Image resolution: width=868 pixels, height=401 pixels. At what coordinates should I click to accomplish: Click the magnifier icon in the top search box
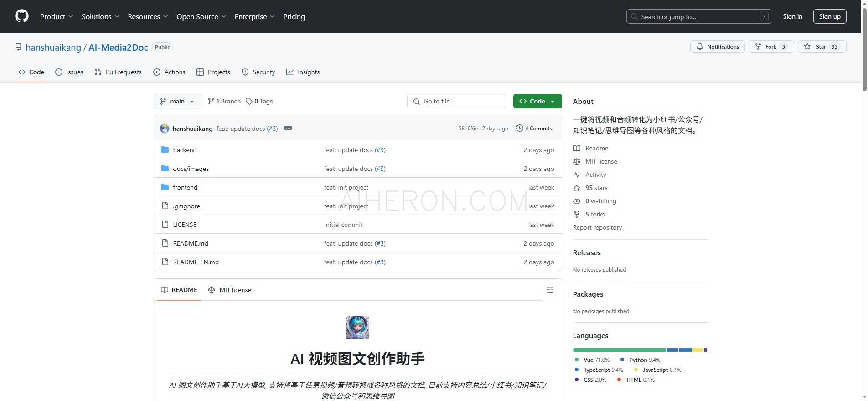634,16
